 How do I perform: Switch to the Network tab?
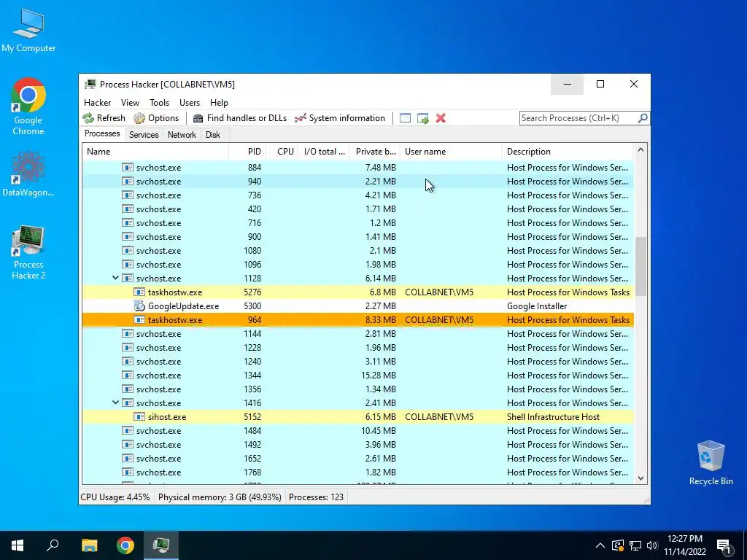(x=182, y=135)
